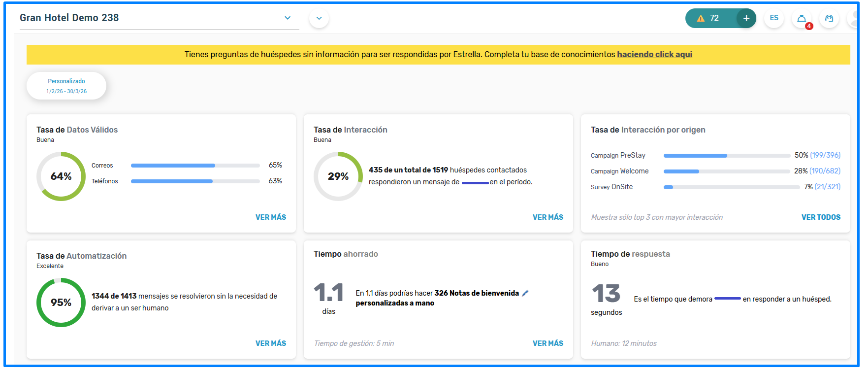This screenshot has width=868, height=373.
Task: Click the plus button beside the 72 alerts
Action: pos(746,18)
